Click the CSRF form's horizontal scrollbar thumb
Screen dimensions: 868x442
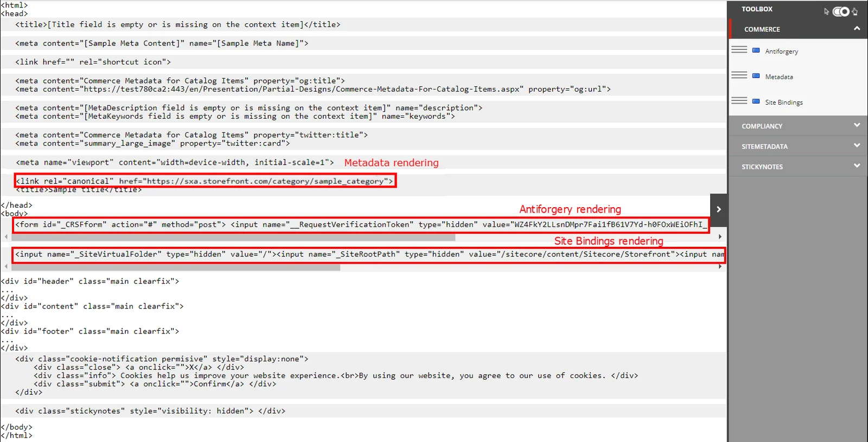[234, 237]
